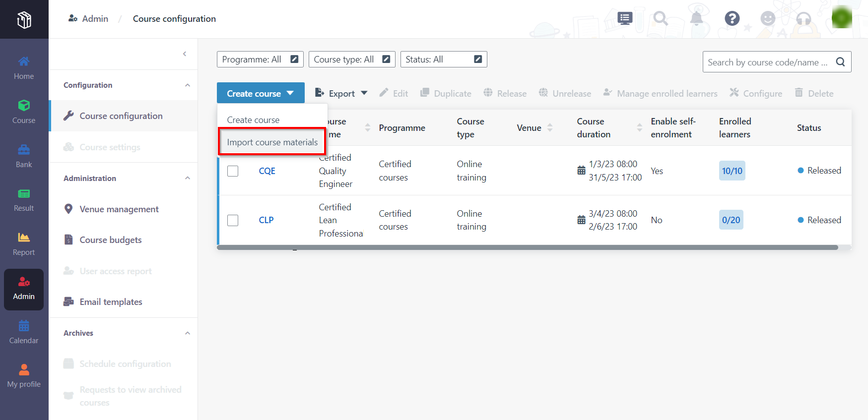Viewport: 868px width, 420px height.
Task: Click the Edit toolbar button
Action: pyautogui.click(x=394, y=93)
